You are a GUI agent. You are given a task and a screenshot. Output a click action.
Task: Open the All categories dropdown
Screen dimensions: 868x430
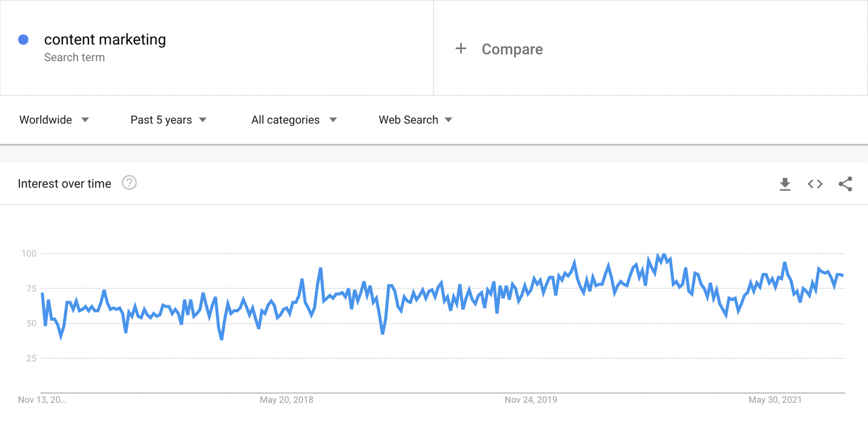(x=294, y=120)
